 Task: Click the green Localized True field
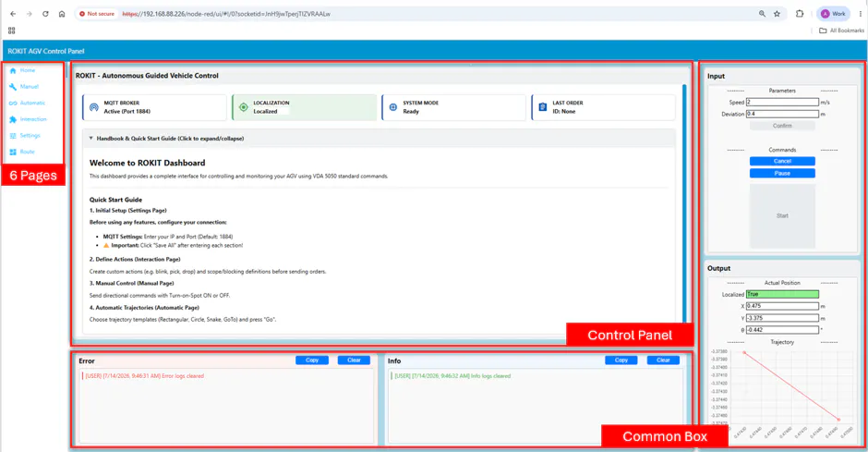(x=782, y=294)
